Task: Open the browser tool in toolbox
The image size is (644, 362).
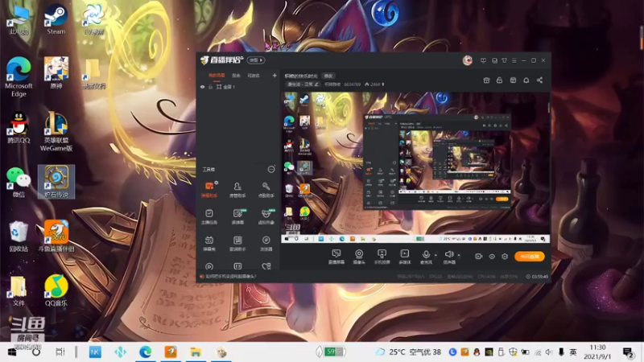Action: pos(266,244)
